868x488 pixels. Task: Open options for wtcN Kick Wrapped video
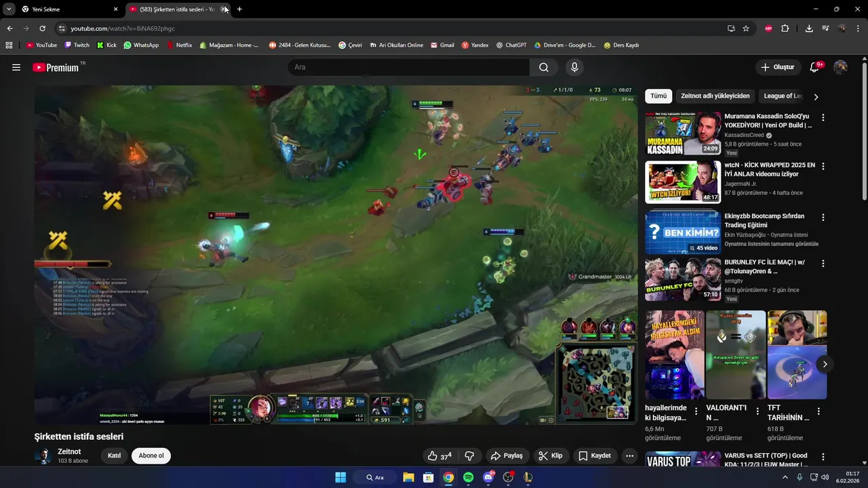point(823,166)
